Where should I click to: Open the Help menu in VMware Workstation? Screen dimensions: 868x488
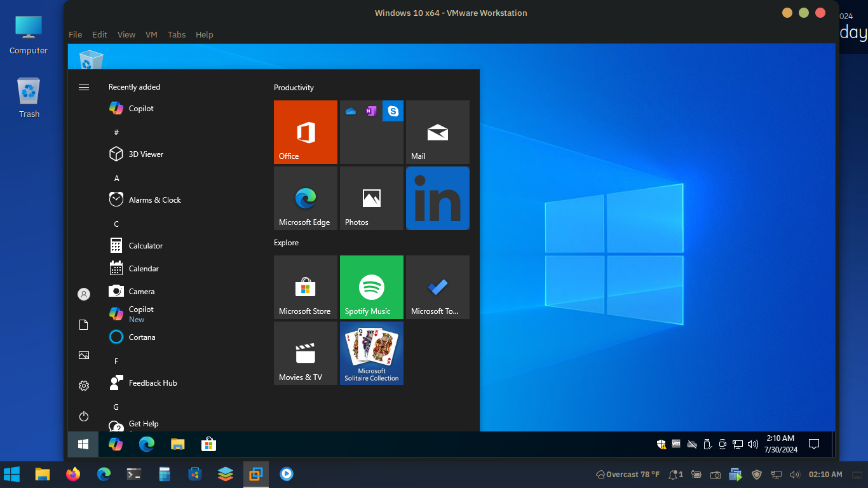(205, 35)
